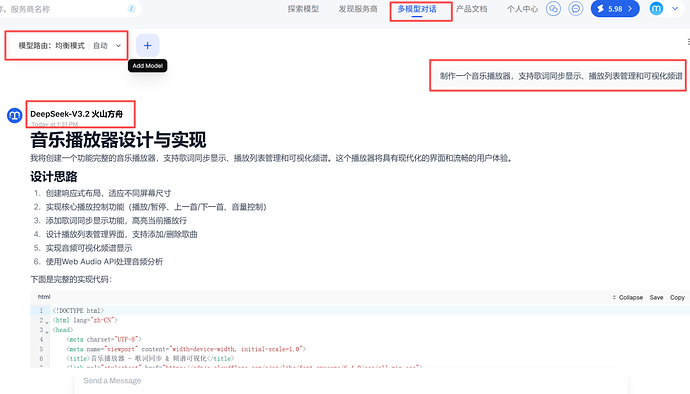Save the html code block
Image resolution: width=690 pixels, height=394 pixels.
[x=656, y=298]
